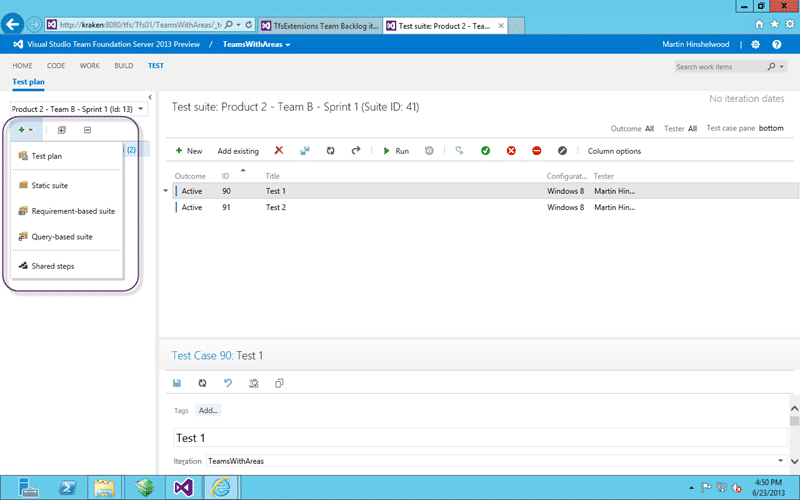Copy the work item with copy icon
800x500 pixels.
(279, 383)
